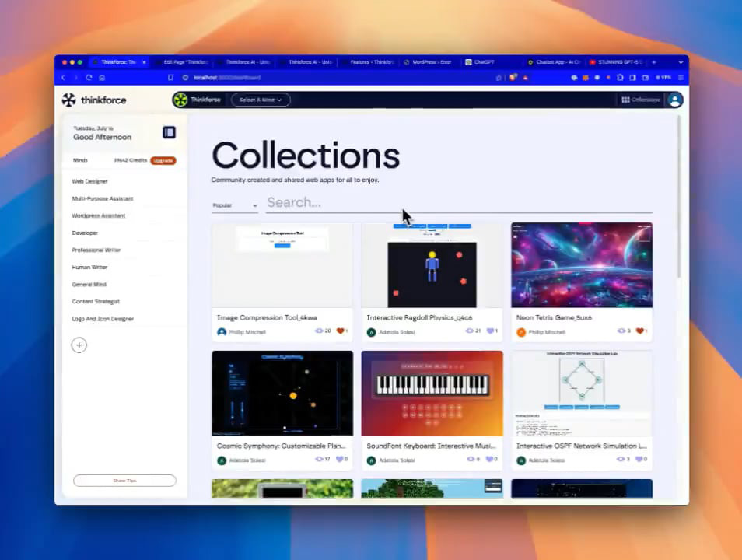Image resolution: width=742 pixels, height=560 pixels.
Task: Click the round plus icon to add a mind
Action: [79, 345]
